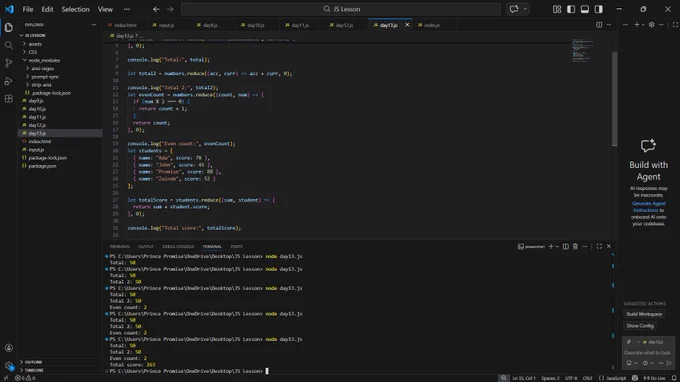Switch to the OUTPUT panel tab
Image resolution: width=680 pixels, height=382 pixels.
[x=146, y=246]
